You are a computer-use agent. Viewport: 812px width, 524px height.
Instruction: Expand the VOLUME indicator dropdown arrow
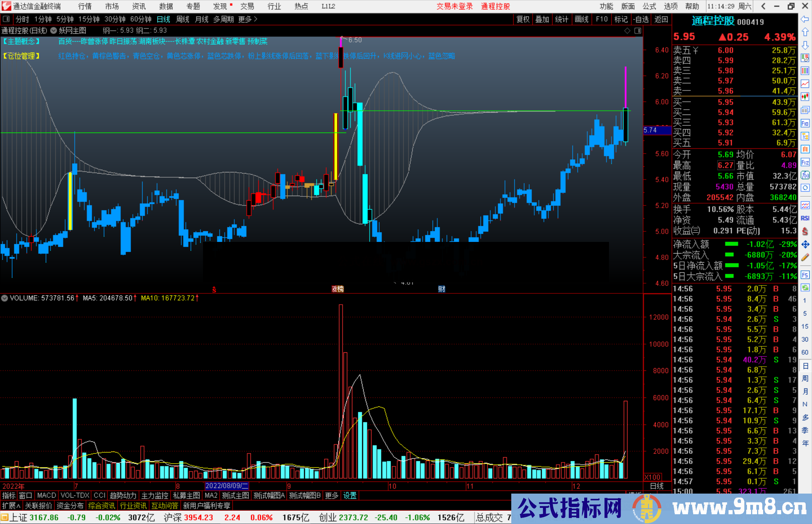(5, 298)
